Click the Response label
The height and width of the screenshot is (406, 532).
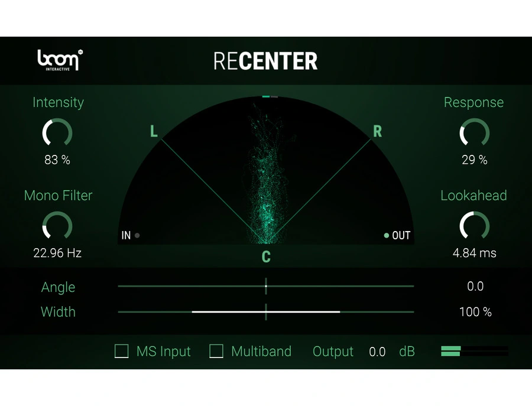pos(473,102)
